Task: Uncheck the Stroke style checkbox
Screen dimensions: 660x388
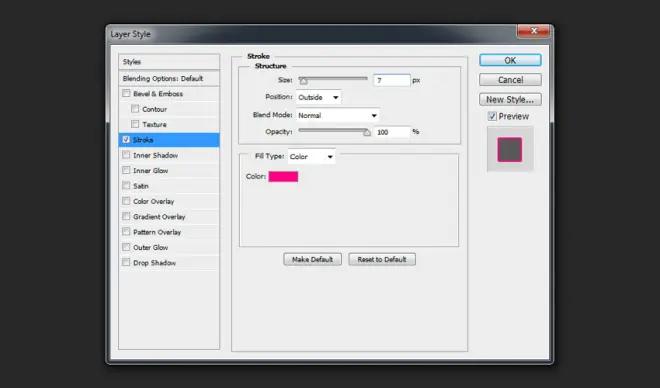Action: 126,139
